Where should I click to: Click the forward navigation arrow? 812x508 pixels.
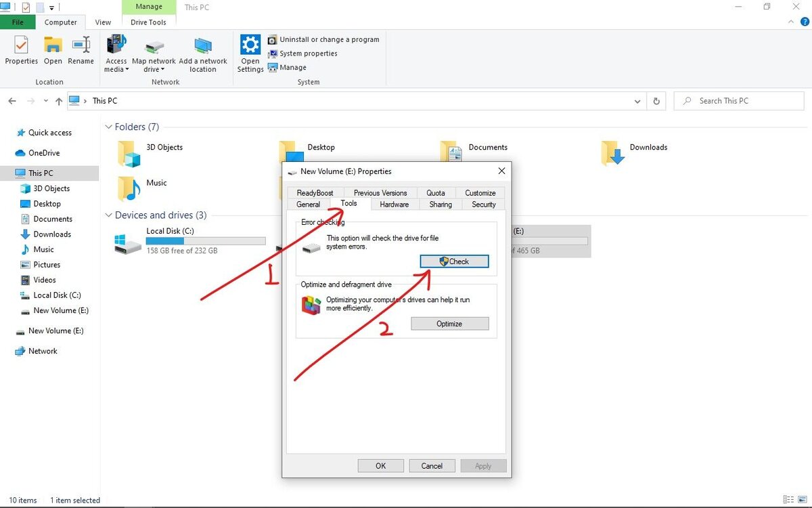30,101
